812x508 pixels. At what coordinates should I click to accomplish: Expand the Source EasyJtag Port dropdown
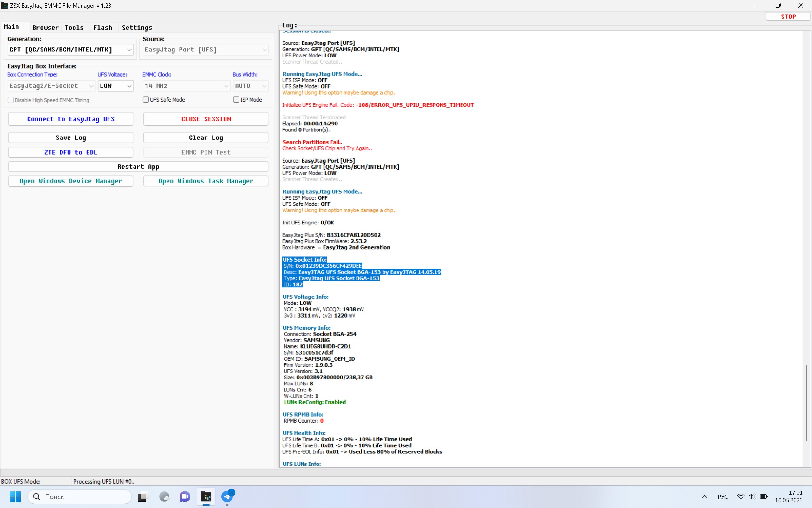pyautogui.click(x=206, y=50)
